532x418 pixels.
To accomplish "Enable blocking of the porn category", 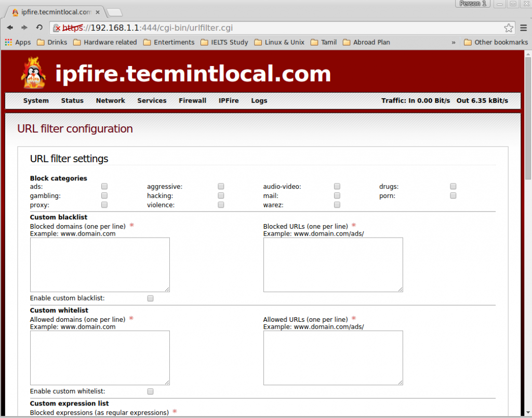I will (x=453, y=195).
